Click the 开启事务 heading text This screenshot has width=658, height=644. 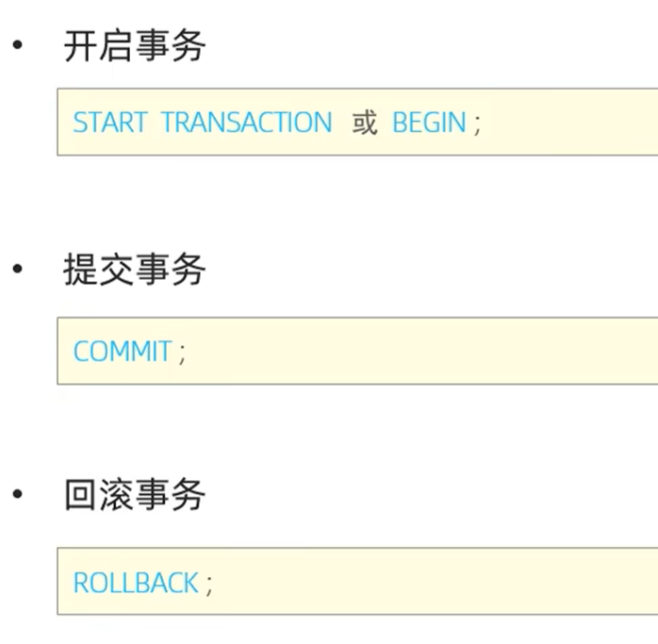pos(134,45)
